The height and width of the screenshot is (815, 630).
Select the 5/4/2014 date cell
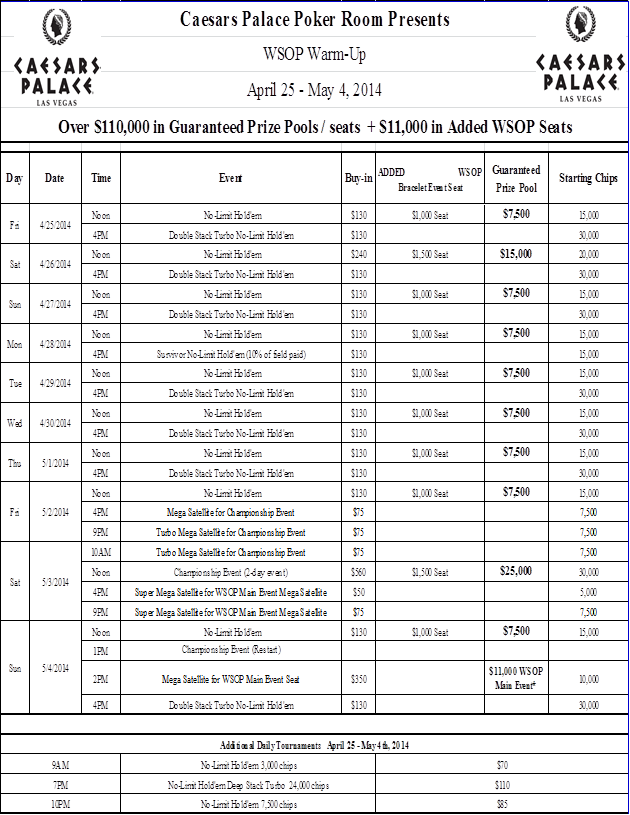55,668
